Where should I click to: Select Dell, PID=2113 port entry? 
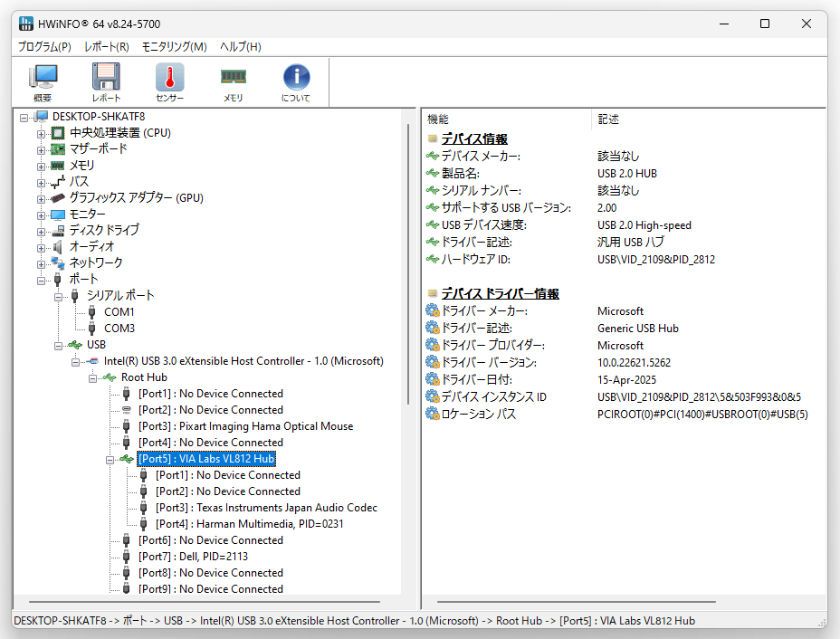pyautogui.click(x=193, y=557)
